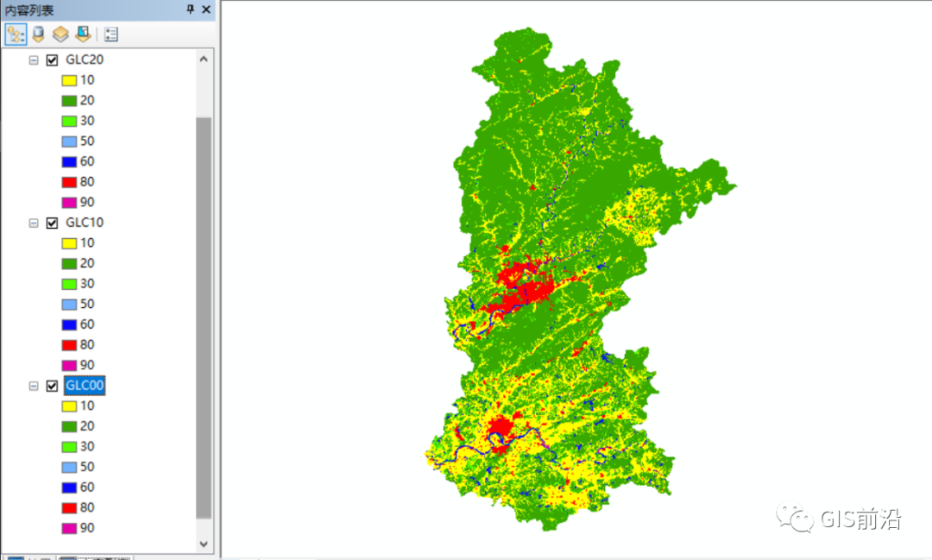Select the GLC20 layer name
The height and width of the screenshot is (560, 932).
(x=85, y=60)
